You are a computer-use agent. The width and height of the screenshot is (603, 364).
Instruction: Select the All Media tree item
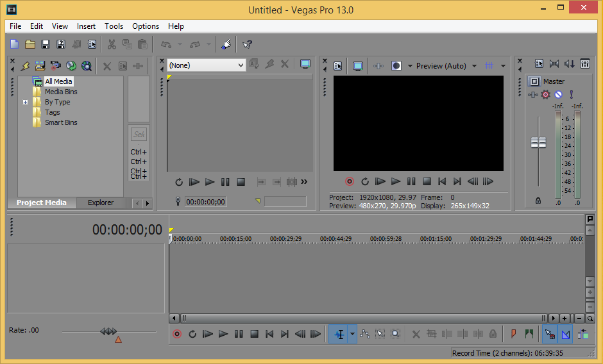pos(58,81)
